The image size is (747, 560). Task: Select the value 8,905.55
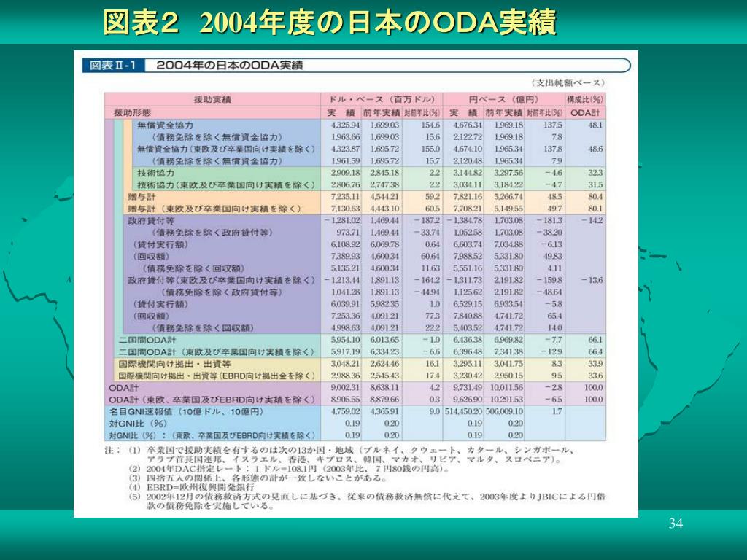[x=345, y=400]
